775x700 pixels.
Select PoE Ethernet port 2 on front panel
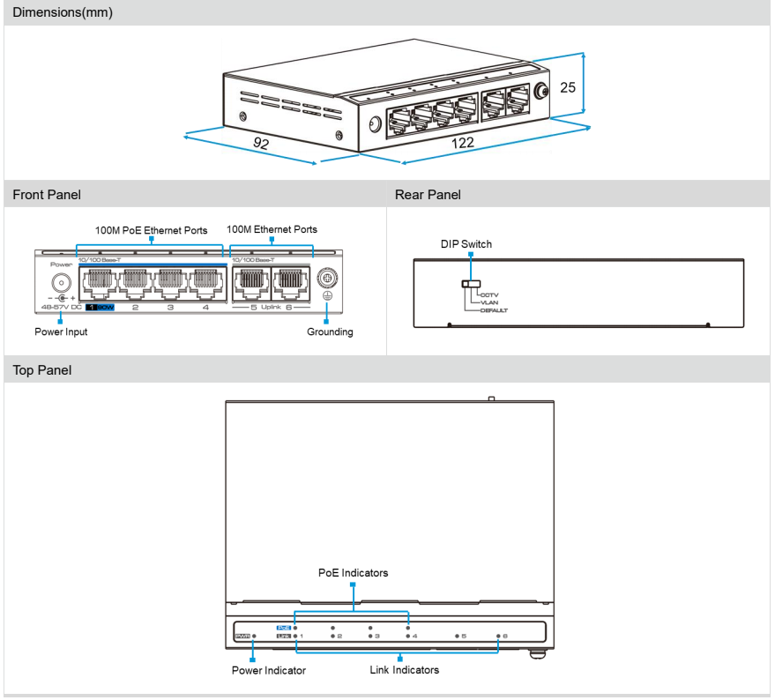tap(135, 281)
